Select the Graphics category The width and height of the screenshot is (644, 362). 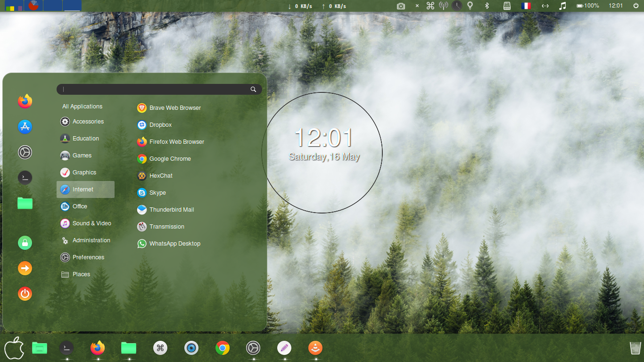coord(85,173)
